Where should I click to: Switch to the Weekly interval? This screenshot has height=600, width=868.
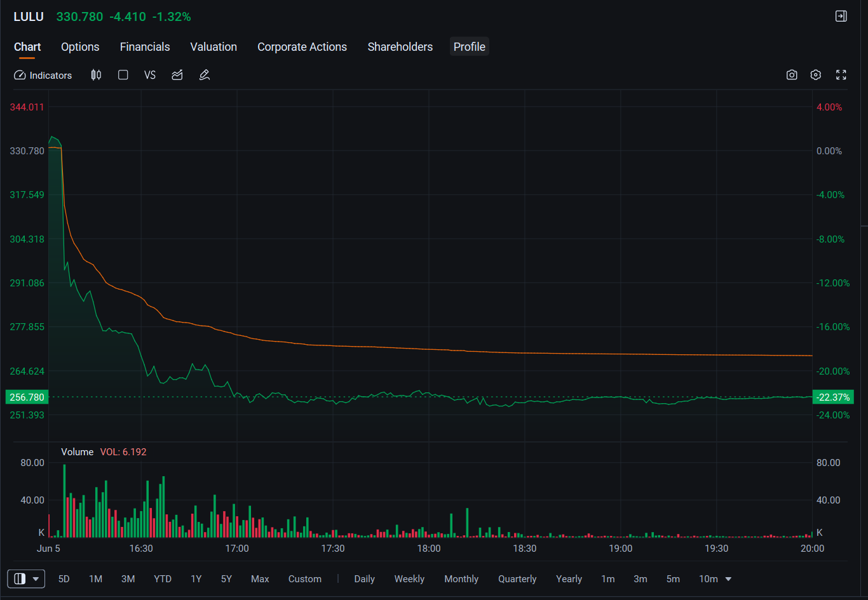click(409, 579)
